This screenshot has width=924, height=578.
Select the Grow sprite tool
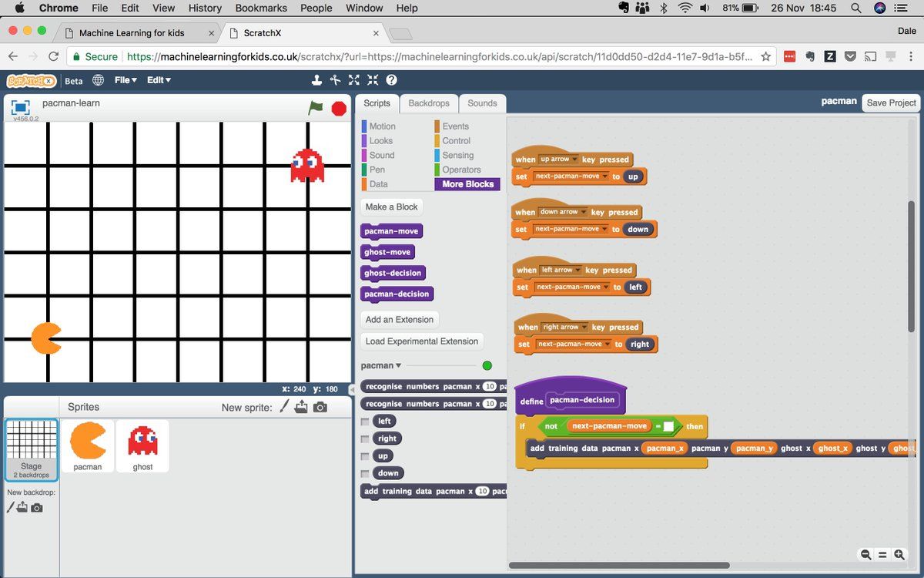[354, 80]
